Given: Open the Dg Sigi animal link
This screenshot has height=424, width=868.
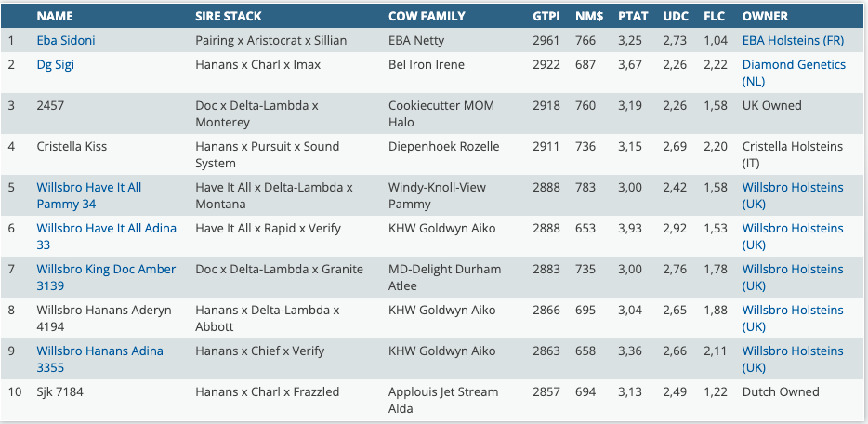Looking at the screenshot, I should tap(56, 65).
